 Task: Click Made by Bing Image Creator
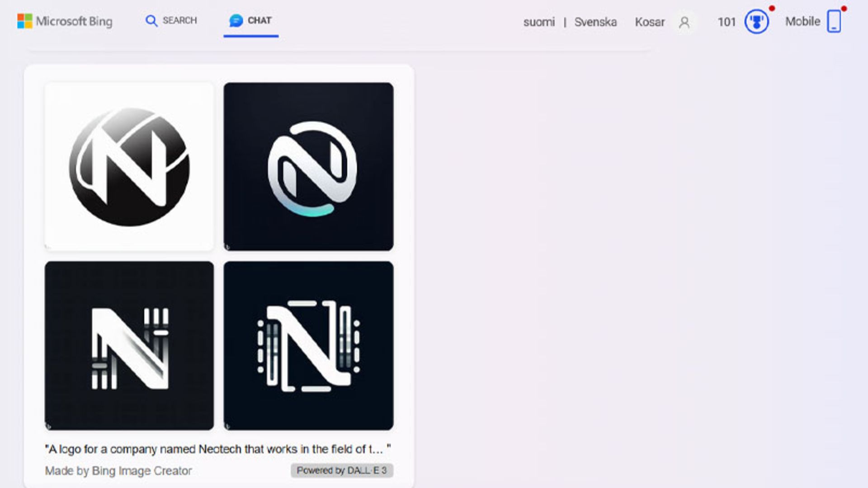[x=118, y=471]
